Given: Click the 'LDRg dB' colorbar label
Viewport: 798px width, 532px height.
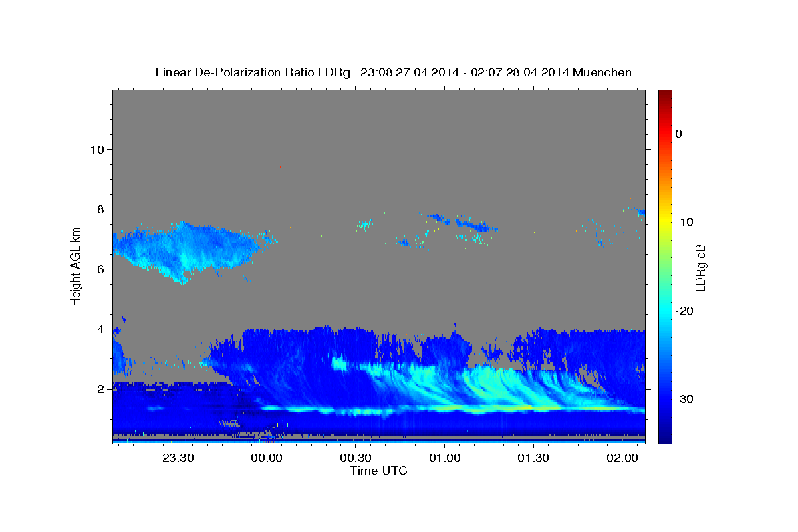Looking at the screenshot, I should [700, 267].
